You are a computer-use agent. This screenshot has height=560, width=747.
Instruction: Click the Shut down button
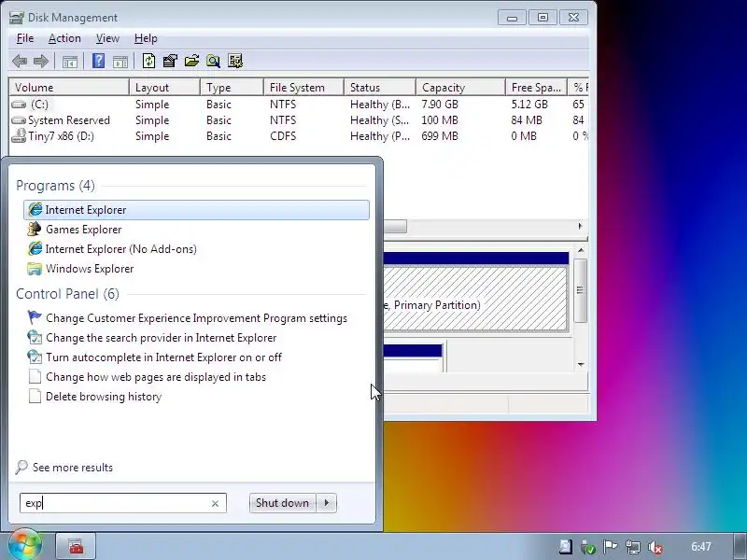282,503
